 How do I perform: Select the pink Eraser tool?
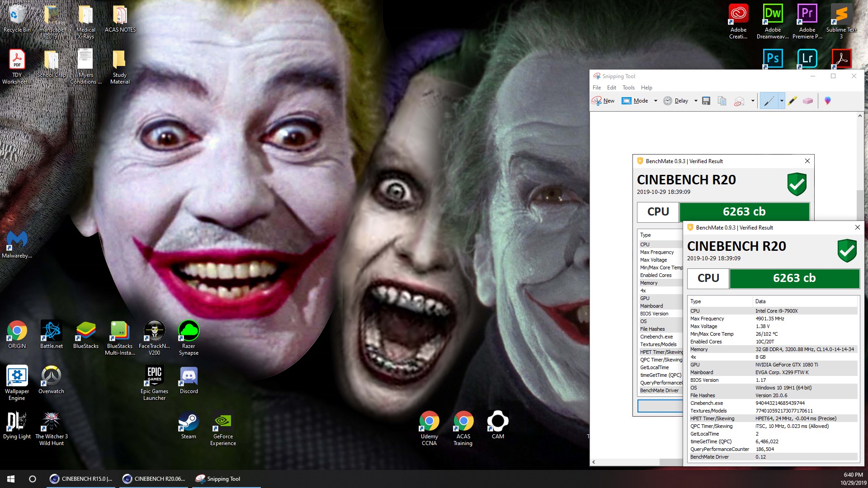[808, 101]
